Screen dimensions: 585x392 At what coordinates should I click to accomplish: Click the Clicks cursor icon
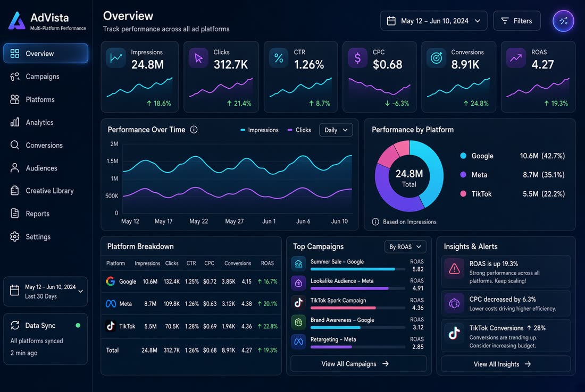198,58
